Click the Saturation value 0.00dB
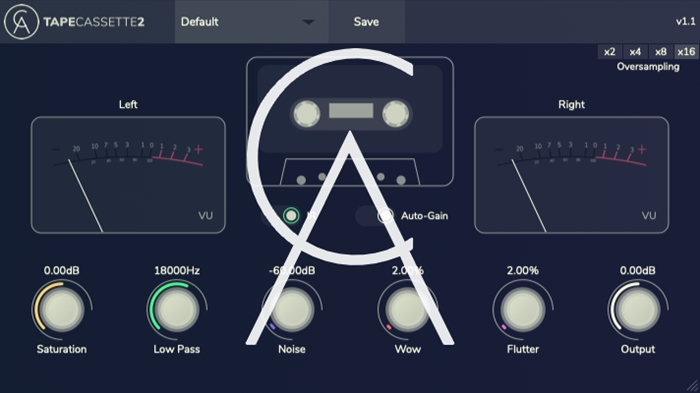This screenshot has height=393, width=700. tap(62, 271)
